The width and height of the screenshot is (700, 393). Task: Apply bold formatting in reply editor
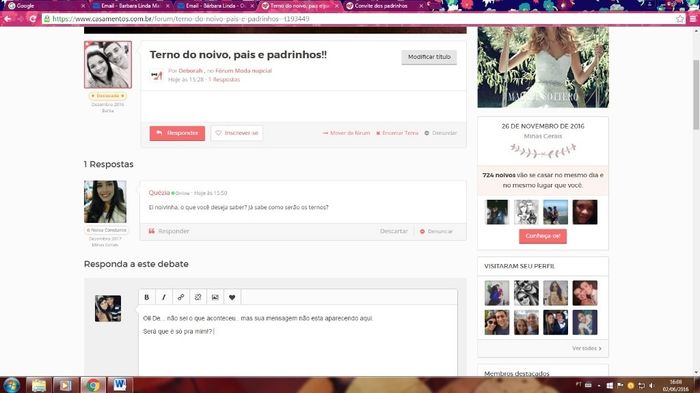146,297
